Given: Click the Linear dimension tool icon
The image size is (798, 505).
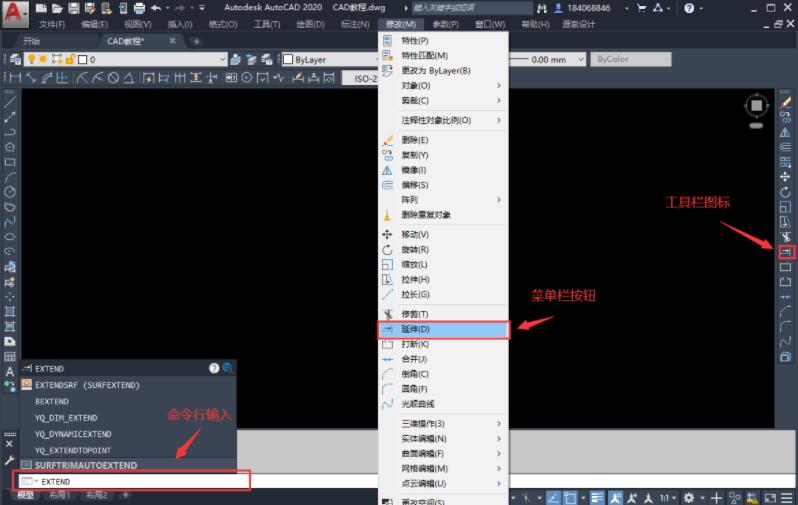Looking at the screenshot, I should (x=15, y=78).
